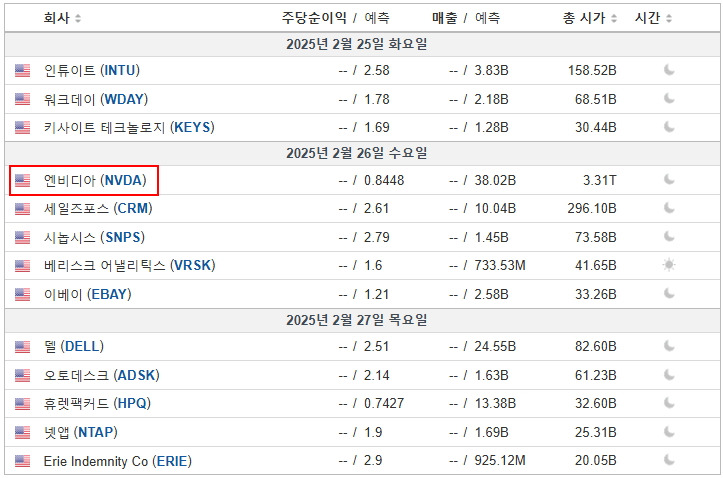This screenshot has width=723, height=478.
Task: Click CRM revenue forecast 10.04B
Action: pyautogui.click(x=495, y=209)
